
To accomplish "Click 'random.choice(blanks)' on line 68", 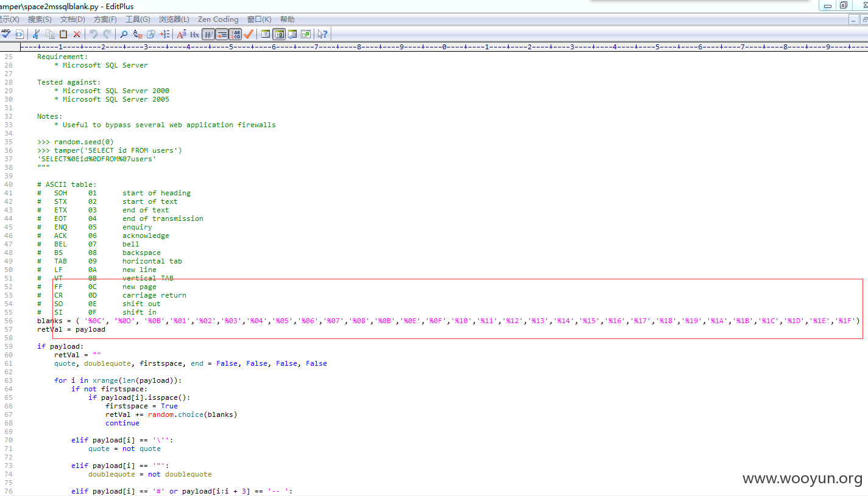I will 192,414.
